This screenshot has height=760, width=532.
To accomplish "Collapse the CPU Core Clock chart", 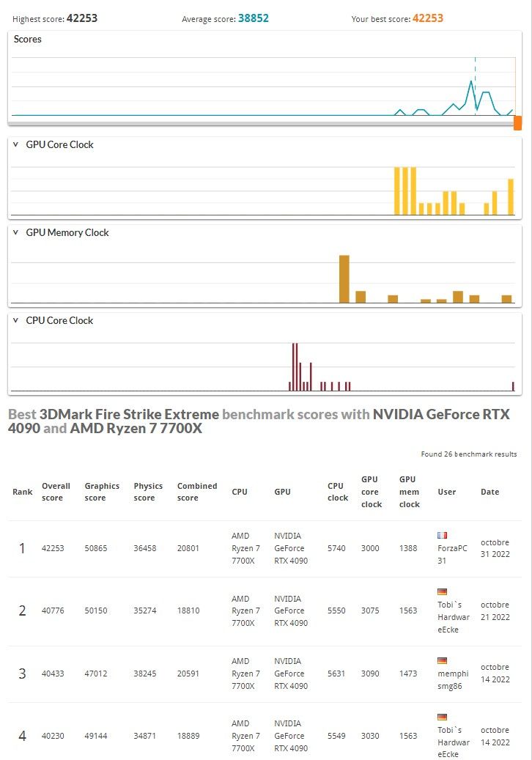I will pyautogui.click(x=15, y=320).
